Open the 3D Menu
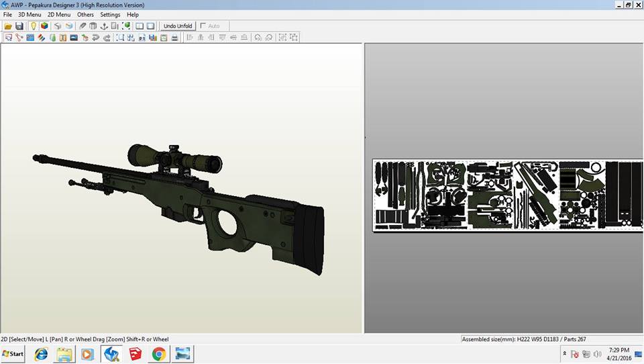 coord(30,14)
